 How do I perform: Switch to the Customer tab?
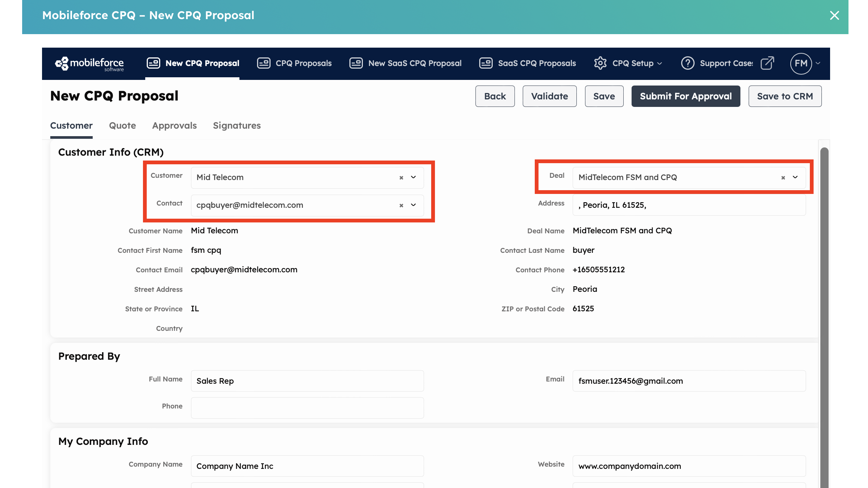pyautogui.click(x=71, y=126)
